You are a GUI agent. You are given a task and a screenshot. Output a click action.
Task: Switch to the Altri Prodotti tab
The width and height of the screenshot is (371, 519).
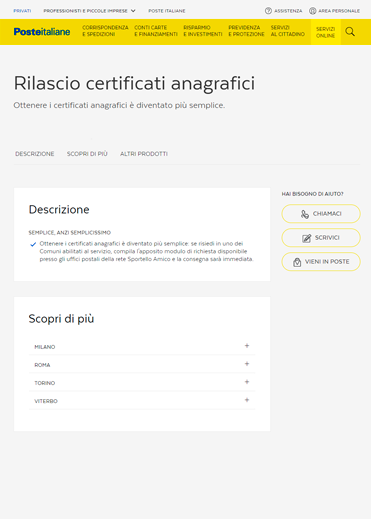[x=144, y=154]
